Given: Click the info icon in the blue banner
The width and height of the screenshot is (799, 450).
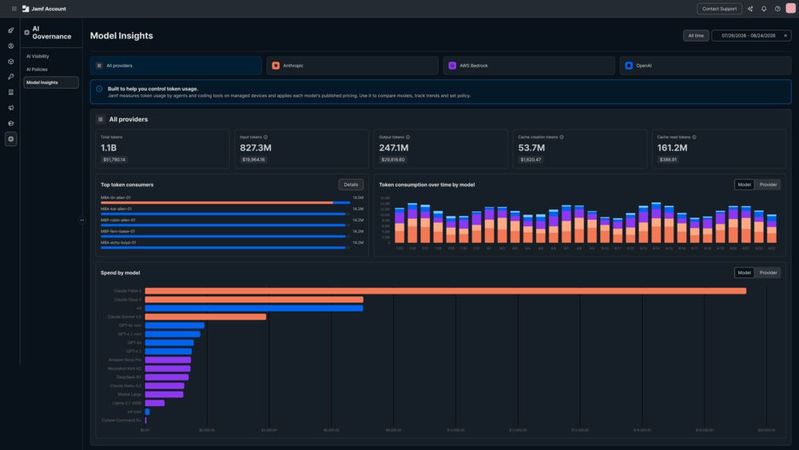Looking at the screenshot, I should (x=99, y=89).
